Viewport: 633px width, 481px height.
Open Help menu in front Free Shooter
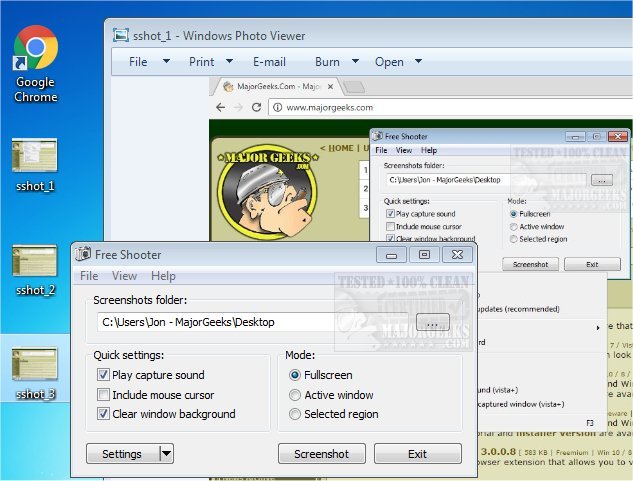(x=163, y=276)
